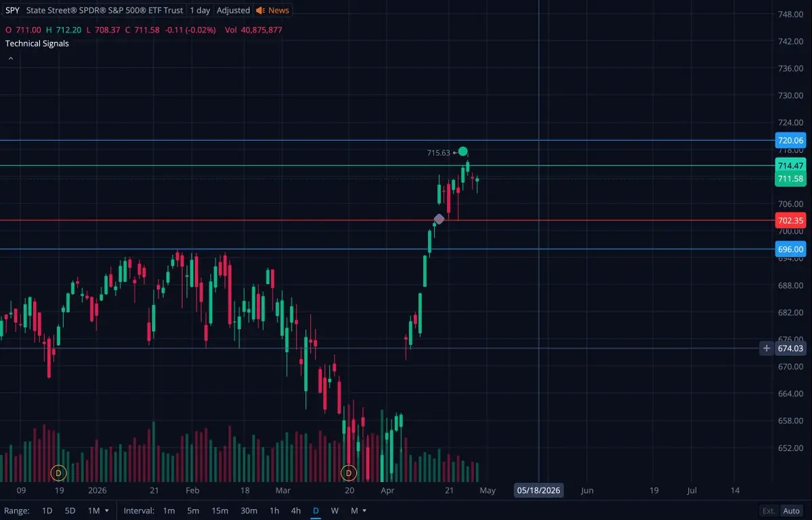Click the SPY ticker symbol

click(x=12, y=10)
